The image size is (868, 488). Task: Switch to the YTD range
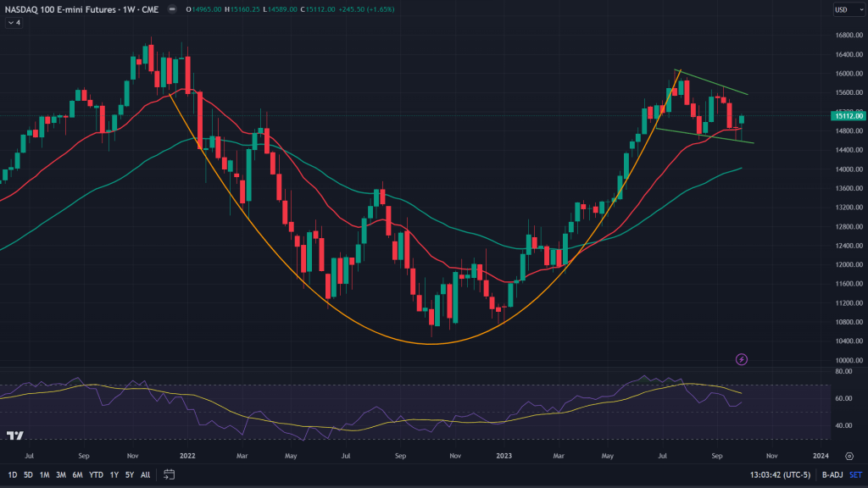(x=97, y=474)
